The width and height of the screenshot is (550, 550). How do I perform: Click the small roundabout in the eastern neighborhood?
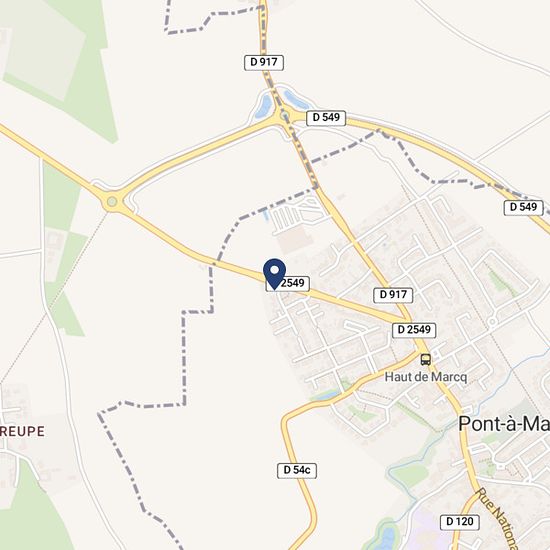tap(492, 322)
